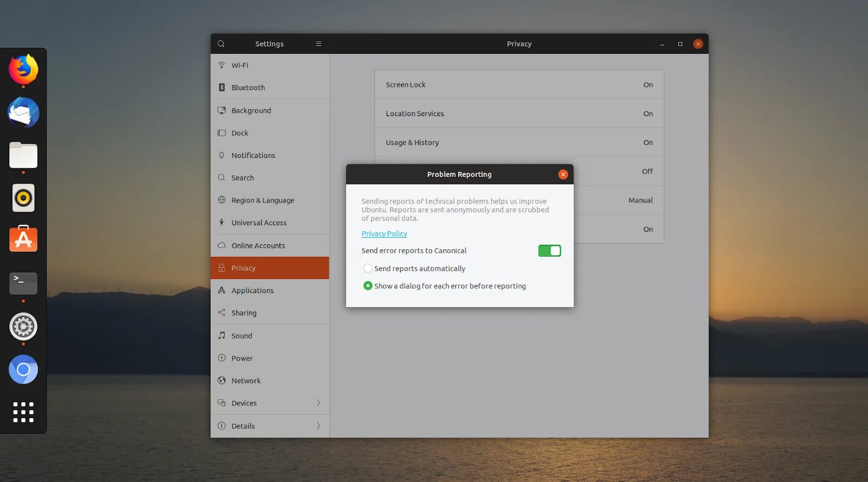Open the Online Accounts panel
This screenshot has height=482, width=868.
(270, 245)
